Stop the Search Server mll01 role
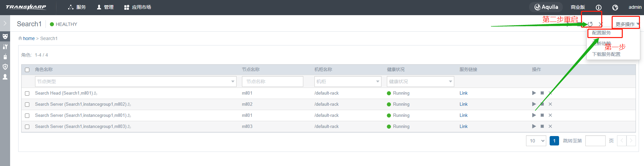Viewport: 644px width, 166px height. point(542,115)
